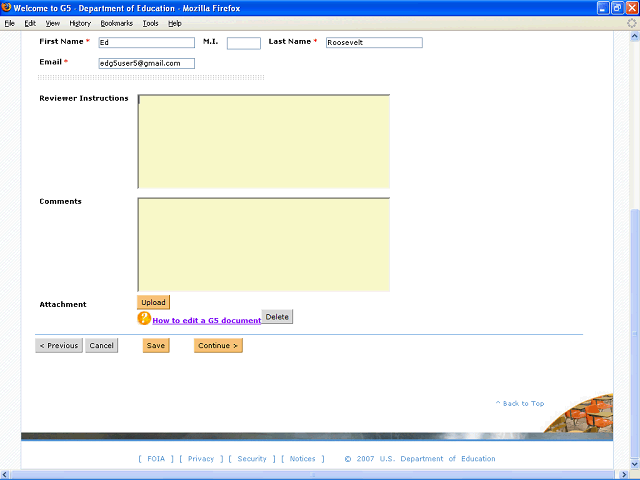Image resolution: width=640 pixels, height=480 pixels.
Task: Open the Edit menu
Action: (30, 23)
